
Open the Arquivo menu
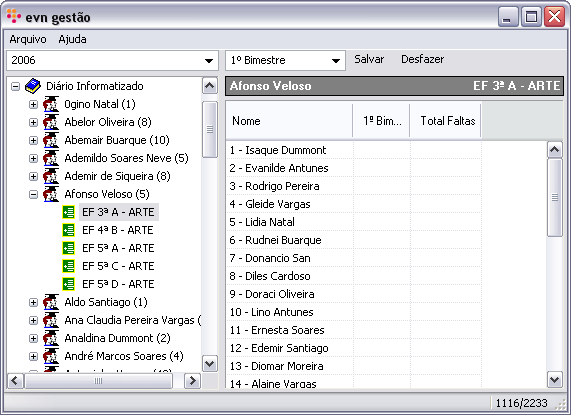(x=28, y=39)
